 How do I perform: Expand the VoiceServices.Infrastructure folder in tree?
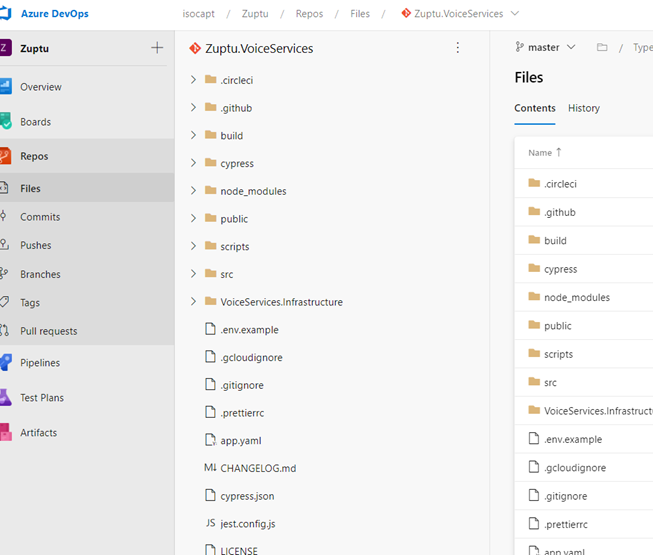[x=193, y=301]
